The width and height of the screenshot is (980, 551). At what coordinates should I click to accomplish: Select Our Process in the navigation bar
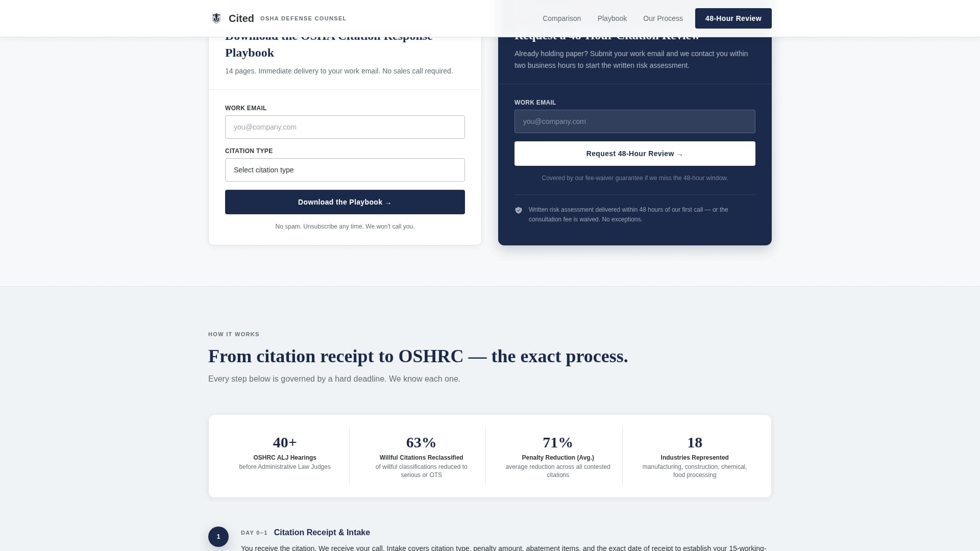click(663, 18)
